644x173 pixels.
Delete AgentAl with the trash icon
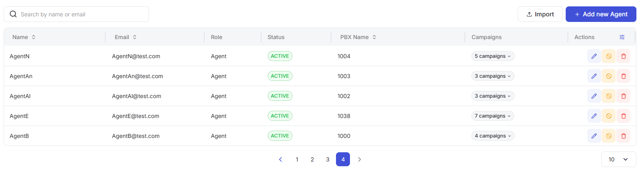[x=624, y=96]
